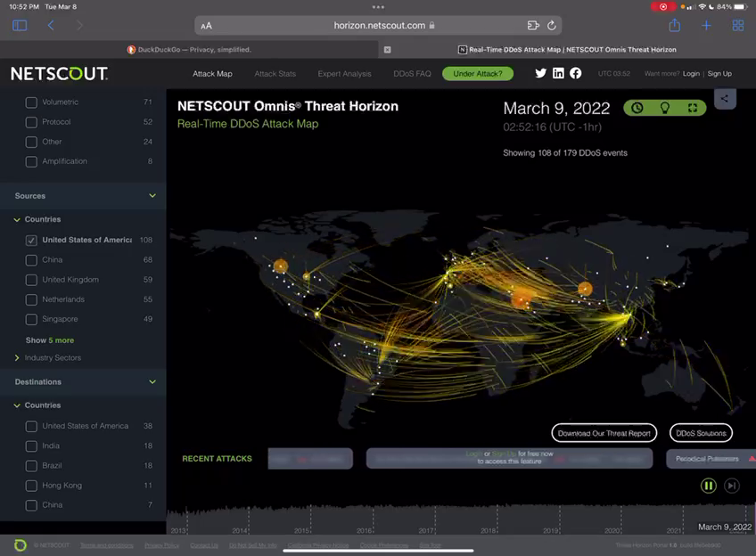Click the DDoS Solutions button
The height and width of the screenshot is (556, 756).
coord(701,433)
